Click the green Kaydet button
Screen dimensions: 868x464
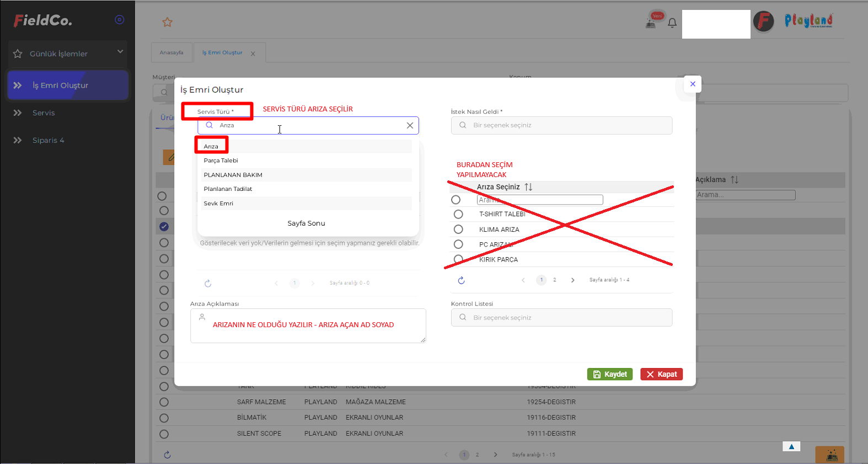609,374
